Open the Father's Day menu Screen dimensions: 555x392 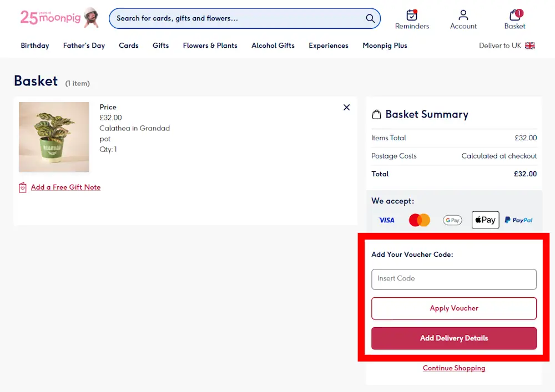tap(84, 45)
